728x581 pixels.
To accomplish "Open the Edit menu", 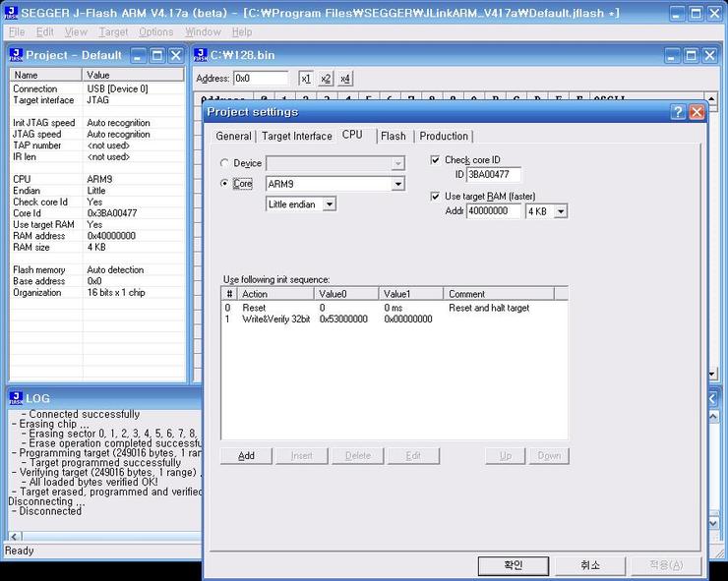I will pos(45,32).
